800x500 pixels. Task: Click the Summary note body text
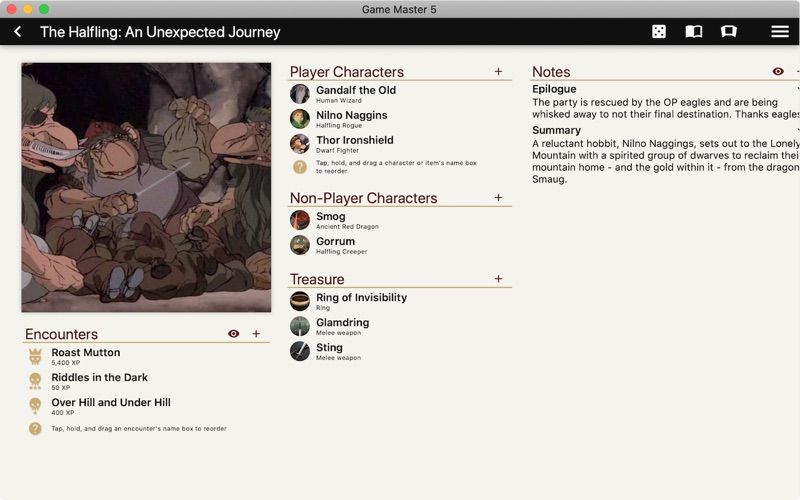coord(666,161)
